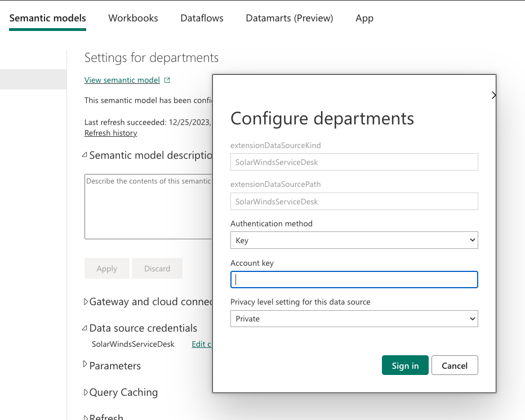Open the Refresh history link
525x420 pixels.
point(110,133)
